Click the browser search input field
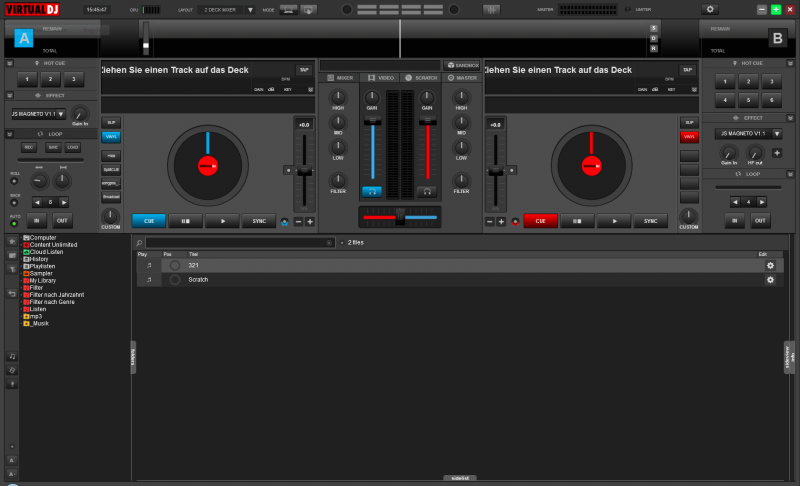The width and height of the screenshot is (800, 486). (x=240, y=242)
